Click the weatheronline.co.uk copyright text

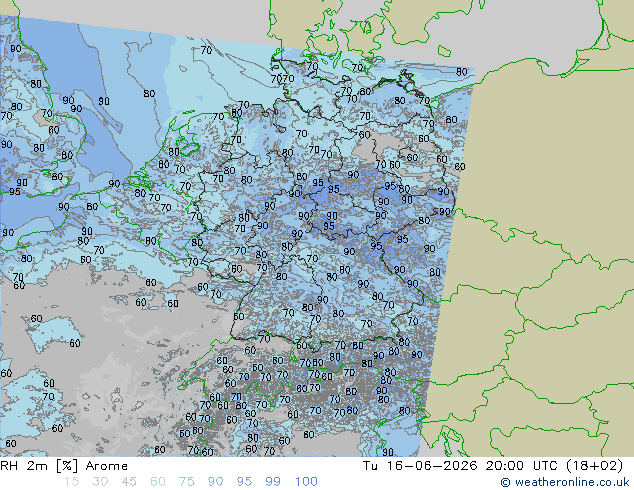click(x=565, y=482)
